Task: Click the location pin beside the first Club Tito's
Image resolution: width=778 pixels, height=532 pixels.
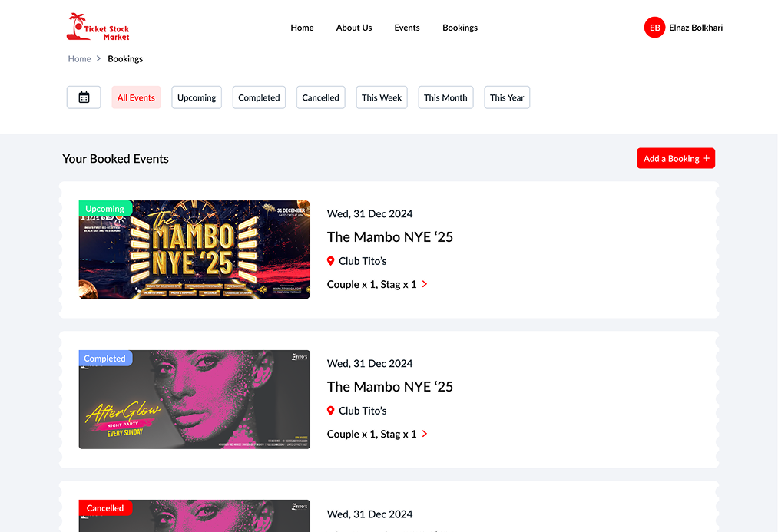Action: tap(330, 261)
